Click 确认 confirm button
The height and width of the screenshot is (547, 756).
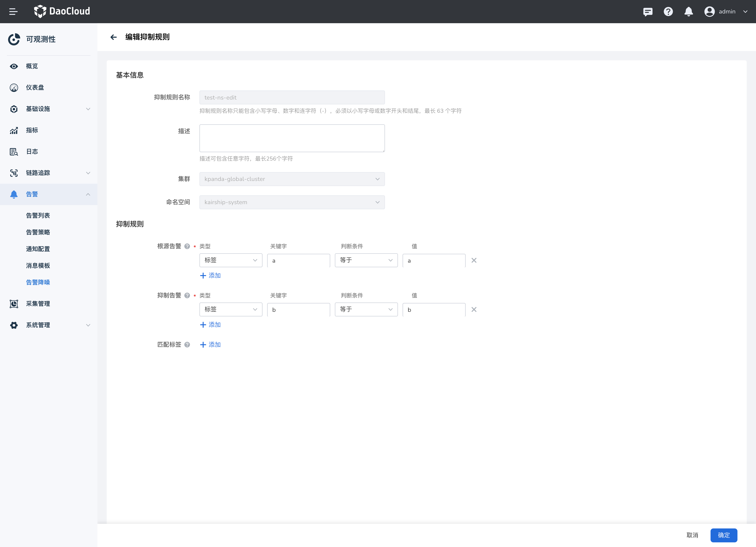click(724, 535)
